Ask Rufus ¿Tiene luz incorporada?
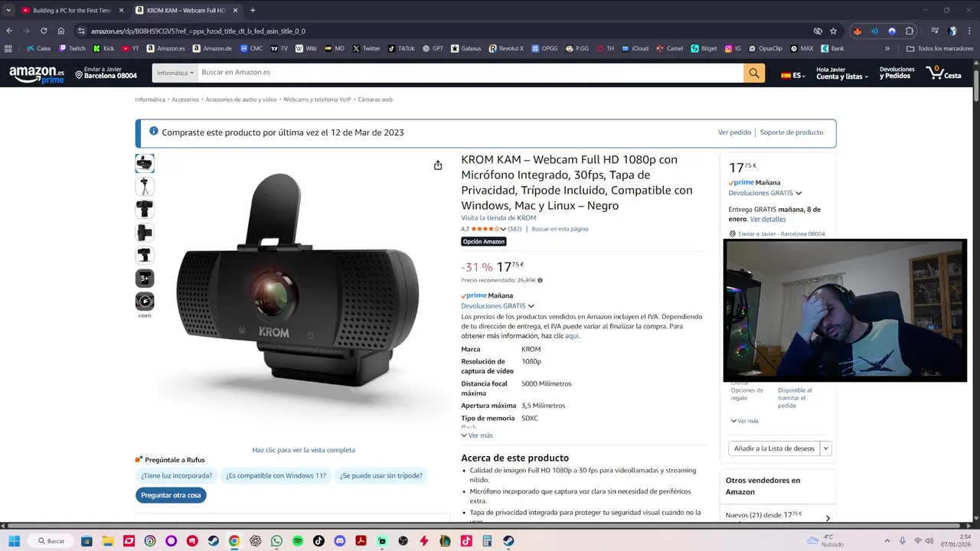The height and width of the screenshot is (551, 980). pyautogui.click(x=176, y=476)
